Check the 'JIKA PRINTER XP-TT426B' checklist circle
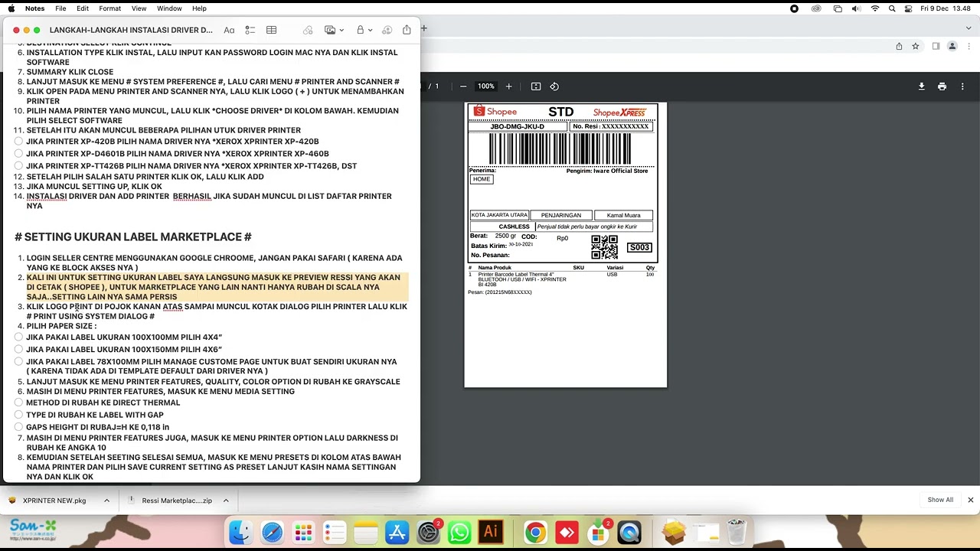Screen dimensions: 980x551 pyautogui.click(x=18, y=165)
